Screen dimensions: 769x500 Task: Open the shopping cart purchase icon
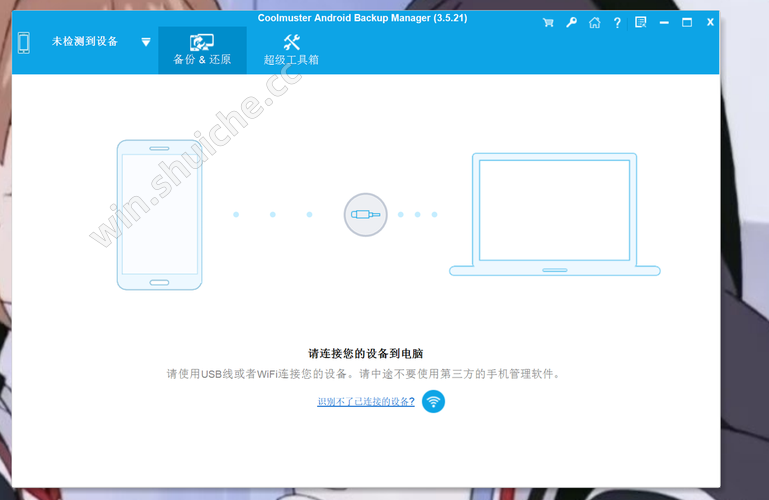coord(548,23)
